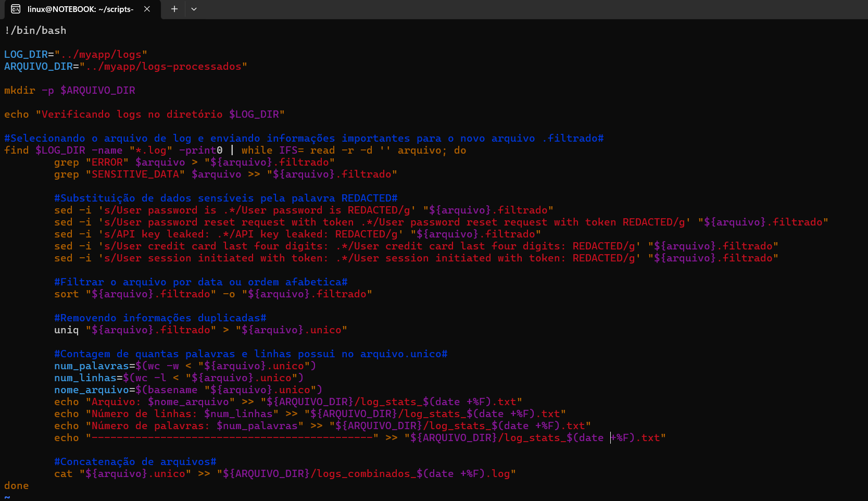Image resolution: width=868 pixels, height=501 pixels.
Task: Click the sed 'password reset request' line
Action: pyautogui.click(x=441, y=222)
